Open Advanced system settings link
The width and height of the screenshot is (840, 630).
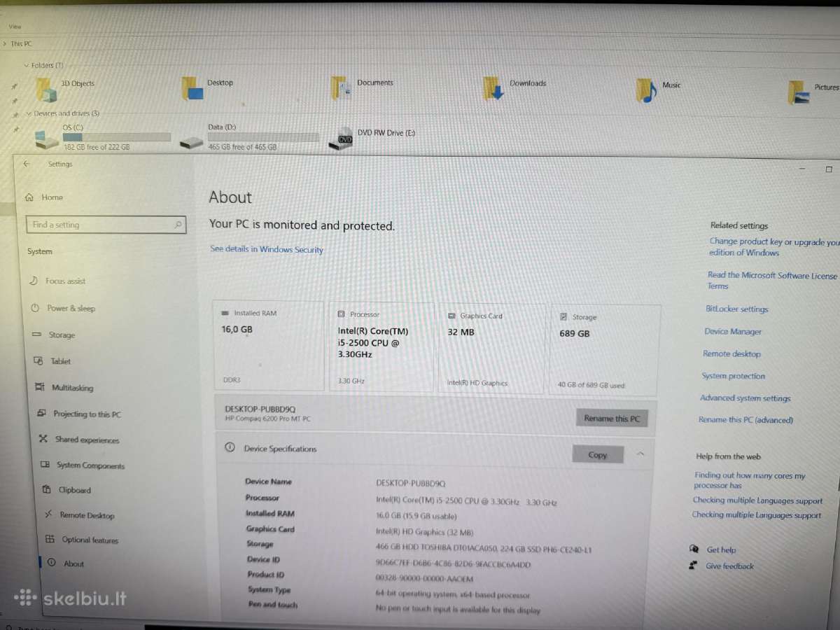pyautogui.click(x=745, y=398)
